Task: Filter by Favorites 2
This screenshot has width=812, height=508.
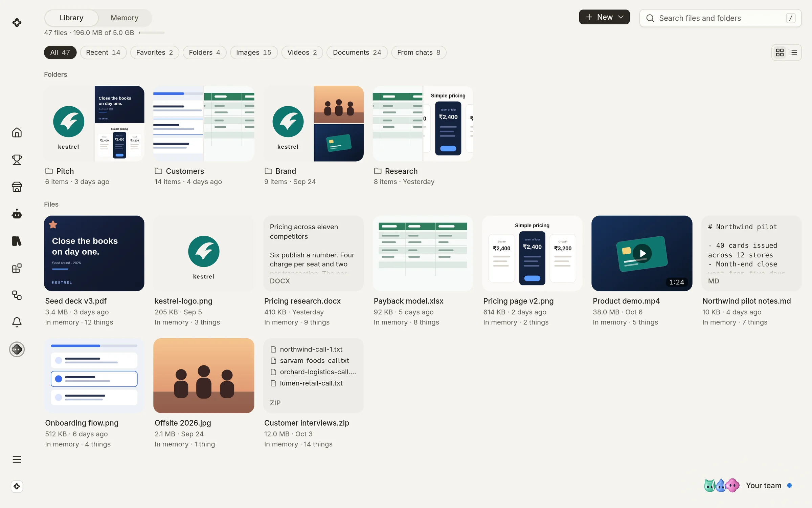Action: point(155,52)
